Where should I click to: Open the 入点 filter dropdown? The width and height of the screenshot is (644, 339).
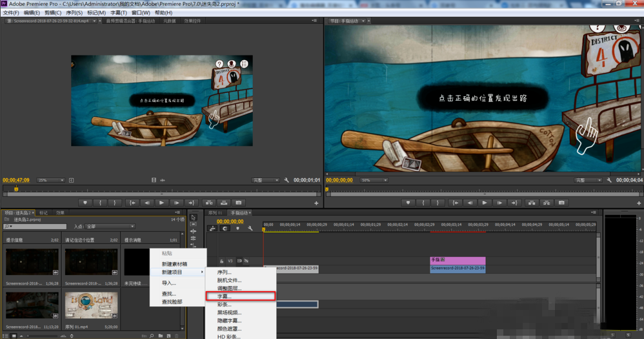(x=110, y=227)
